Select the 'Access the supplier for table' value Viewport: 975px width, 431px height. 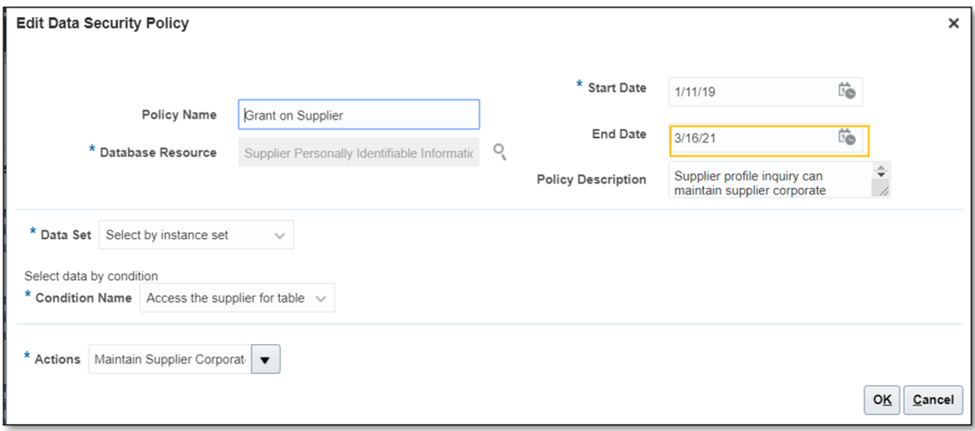coord(226,298)
